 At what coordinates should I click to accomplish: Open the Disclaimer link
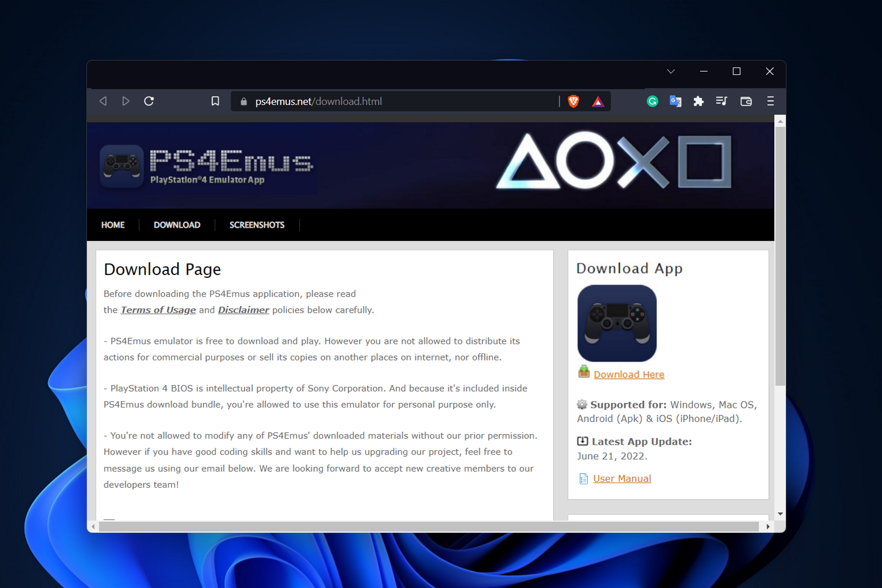tap(243, 310)
